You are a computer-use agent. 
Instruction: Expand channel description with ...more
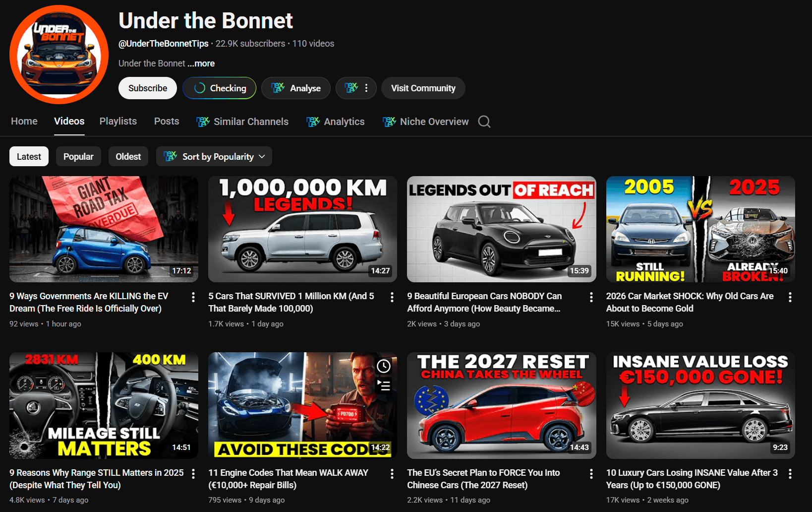click(201, 64)
